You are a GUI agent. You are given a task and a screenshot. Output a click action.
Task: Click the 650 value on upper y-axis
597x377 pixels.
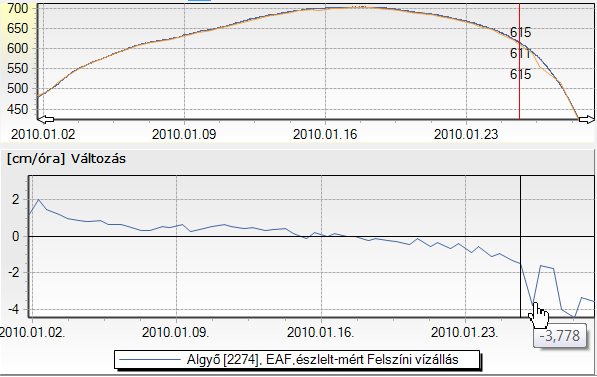click(x=18, y=29)
